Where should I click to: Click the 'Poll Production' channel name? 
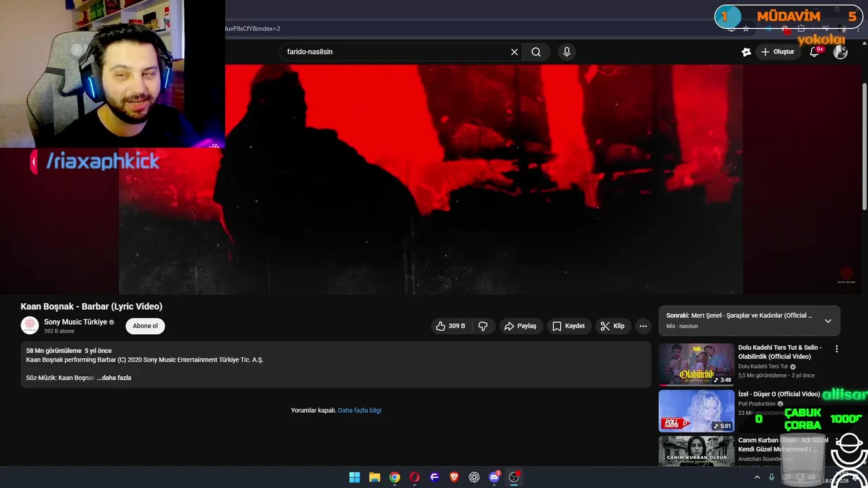(757, 404)
